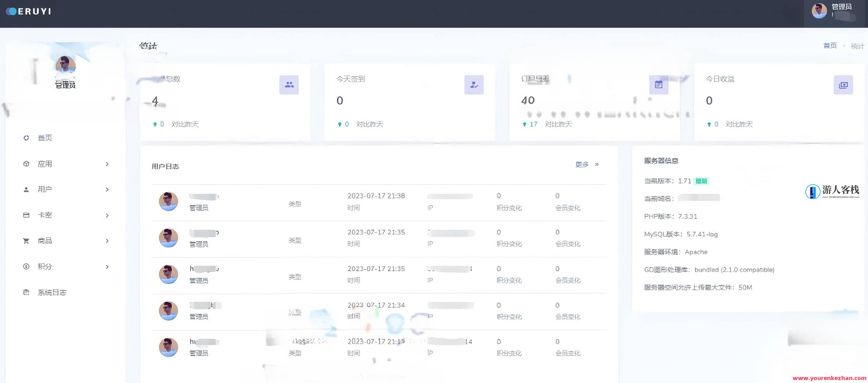Click the order icon on the 订单 card
868x383 pixels.
[658, 85]
